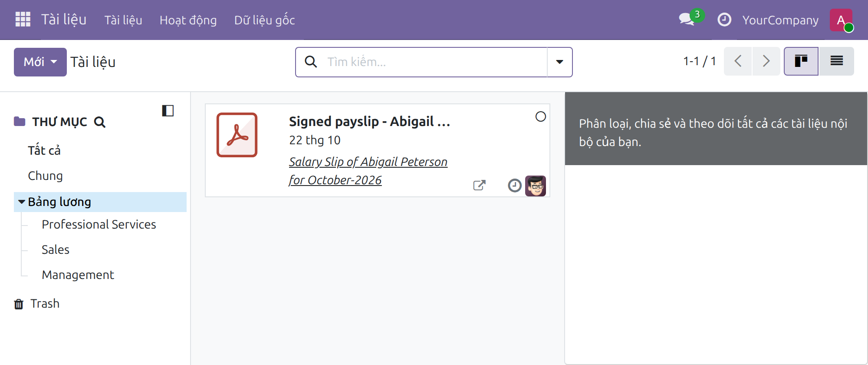The image size is (868, 365).
Task: Expand the search options dropdown arrow
Action: click(x=560, y=62)
